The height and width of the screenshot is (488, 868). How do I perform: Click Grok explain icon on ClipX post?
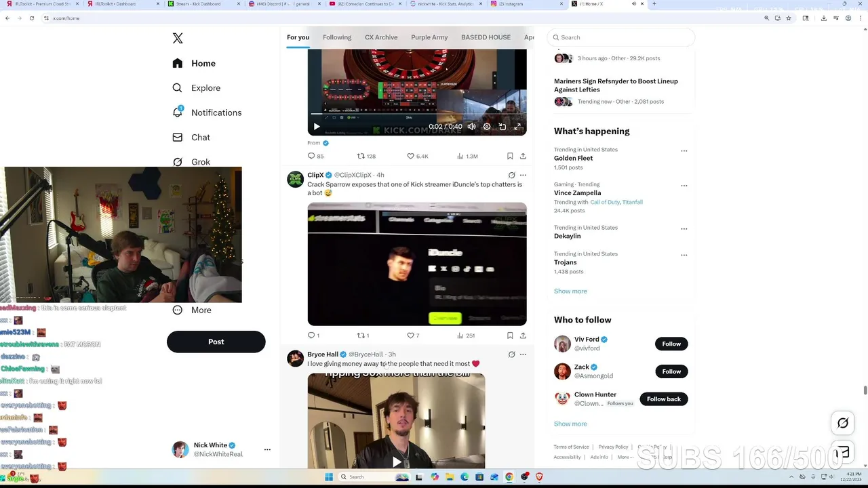point(511,175)
